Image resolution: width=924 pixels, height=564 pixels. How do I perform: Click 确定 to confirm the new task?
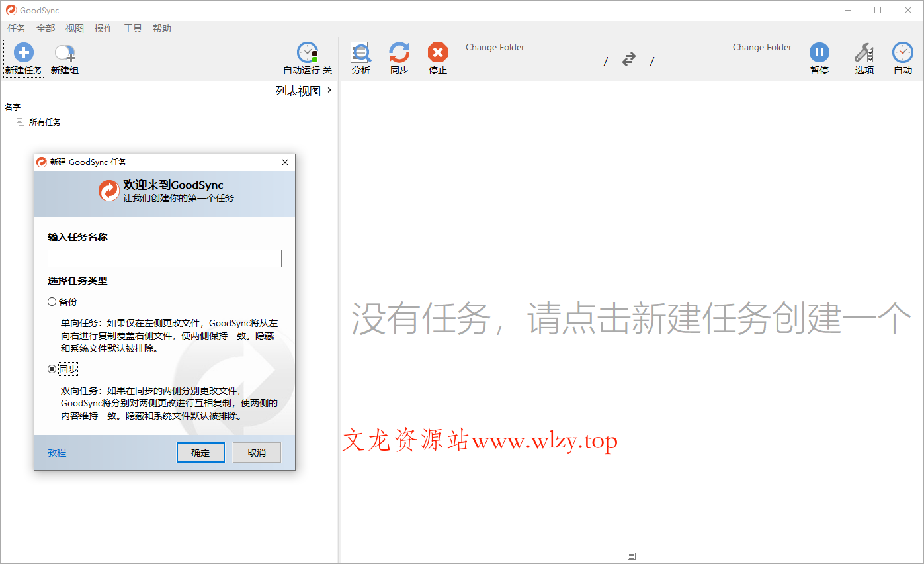point(200,452)
